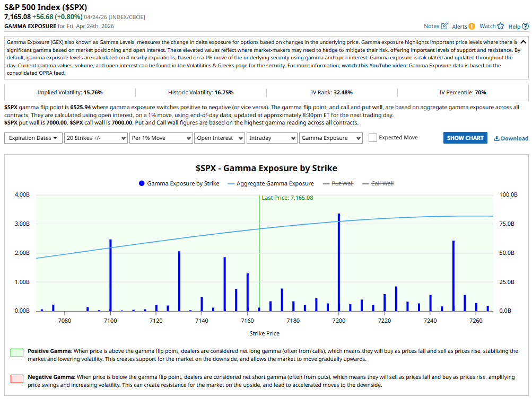Follow the watch this YouTube video link
The width and height of the screenshot is (532, 399).
374,66
